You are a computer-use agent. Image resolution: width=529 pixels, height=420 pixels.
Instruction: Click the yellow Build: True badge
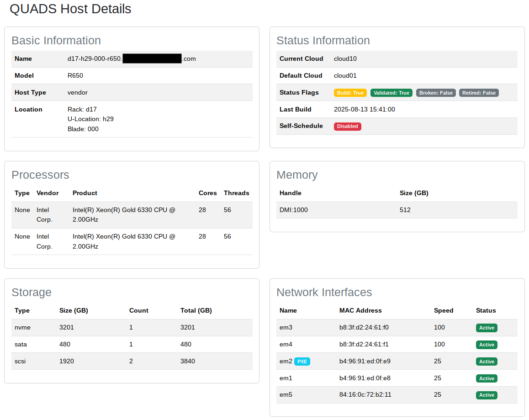[350, 93]
